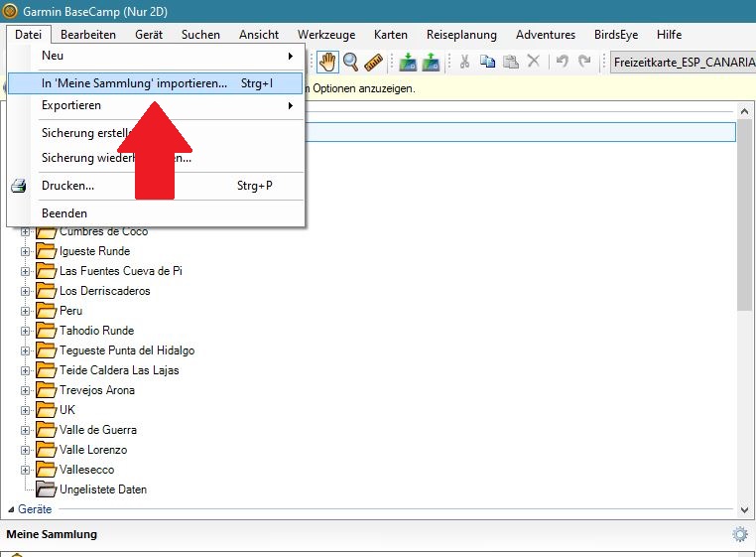Select the ruler measure tool
This screenshot has width=756, height=557.
(x=373, y=62)
